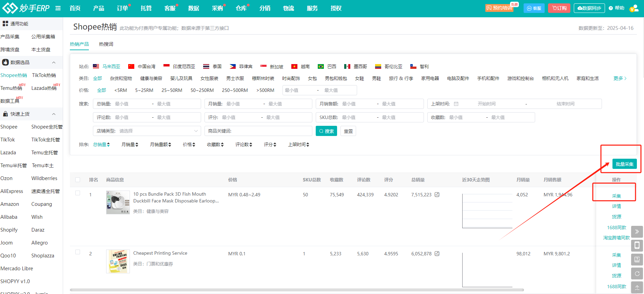Viewport: 644px width, 294px height.
Task: Open TikTok热销 in the sidebar
Action: click(x=44, y=75)
